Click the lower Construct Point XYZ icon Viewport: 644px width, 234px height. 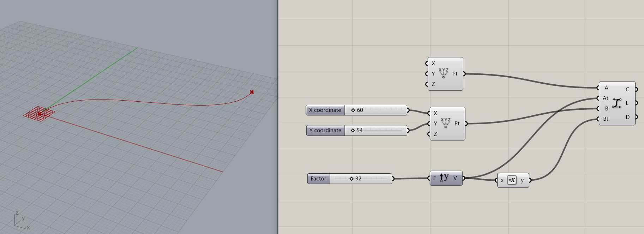(x=445, y=123)
